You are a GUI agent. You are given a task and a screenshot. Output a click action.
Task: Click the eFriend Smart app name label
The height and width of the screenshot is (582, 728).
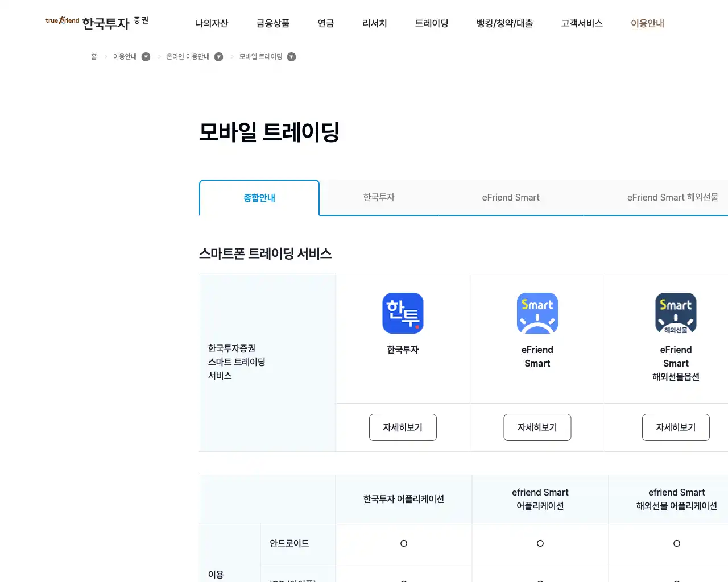click(537, 356)
